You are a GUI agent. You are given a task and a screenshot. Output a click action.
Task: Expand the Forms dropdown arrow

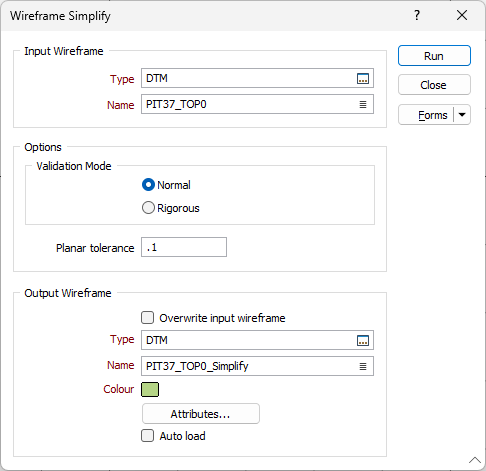pos(462,115)
